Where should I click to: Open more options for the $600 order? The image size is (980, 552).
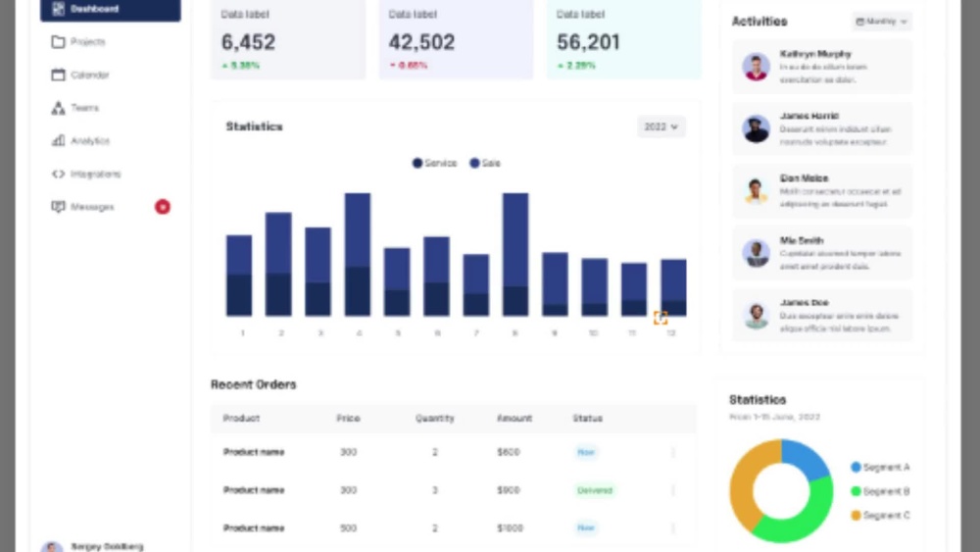(673, 452)
